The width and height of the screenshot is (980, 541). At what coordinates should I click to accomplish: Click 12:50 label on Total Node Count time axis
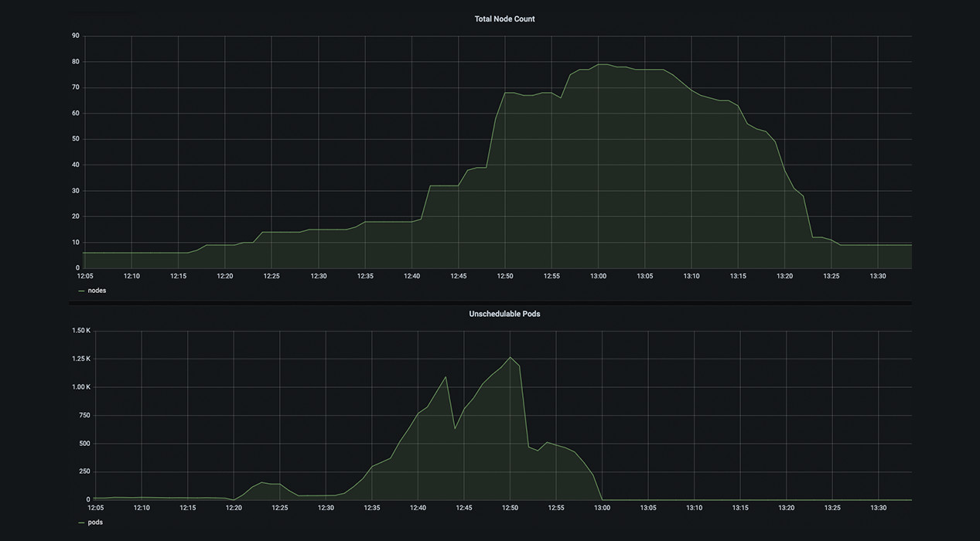(505, 276)
